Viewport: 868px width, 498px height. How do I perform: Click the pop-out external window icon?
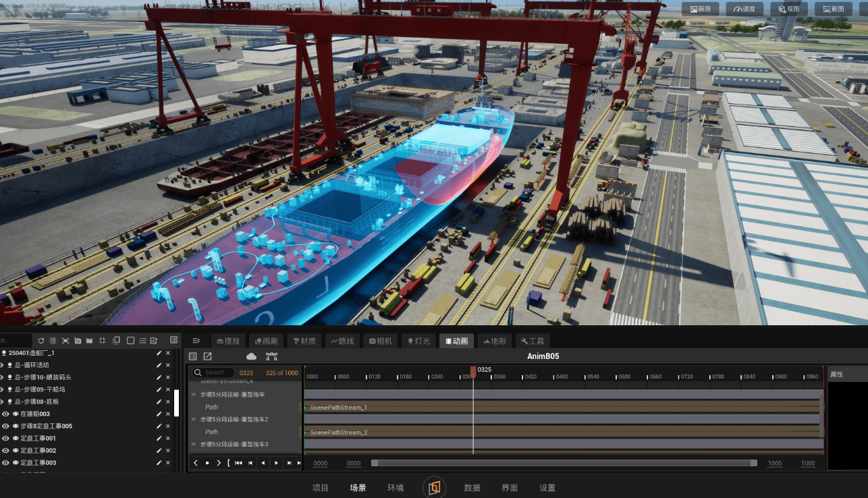click(208, 356)
